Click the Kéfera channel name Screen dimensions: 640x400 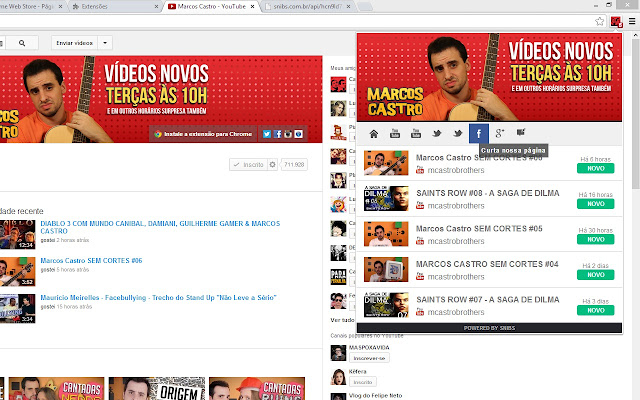pyautogui.click(x=358, y=371)
